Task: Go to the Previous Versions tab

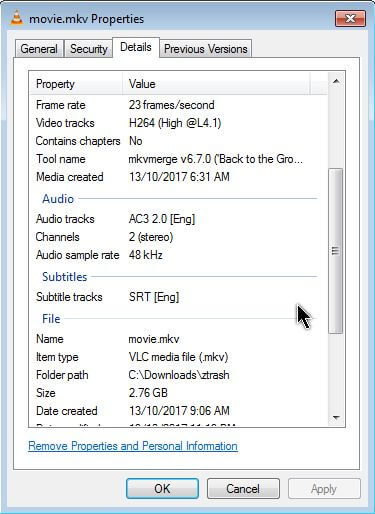Action: (x=206, y=49)
